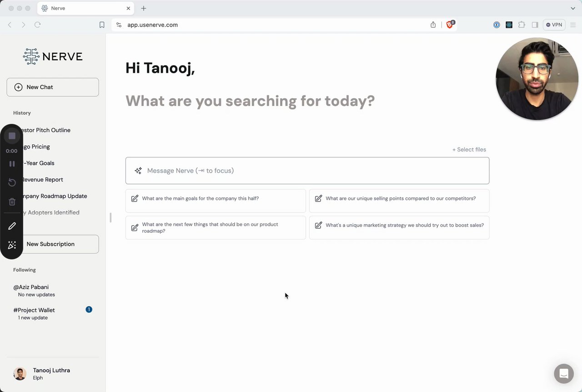Viewport: 582px width, 392px height.
Task: Focus the Message Nerve input field
Action: pos(307,171)
